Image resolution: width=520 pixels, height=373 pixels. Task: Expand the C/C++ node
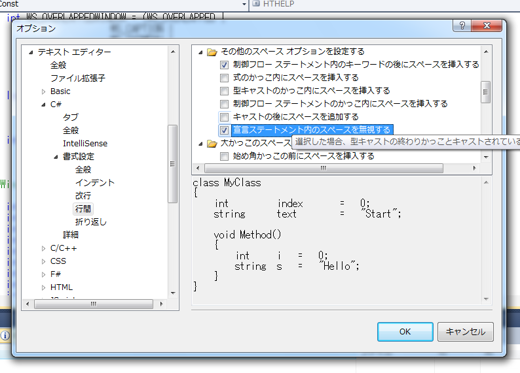tap(43, 248)
